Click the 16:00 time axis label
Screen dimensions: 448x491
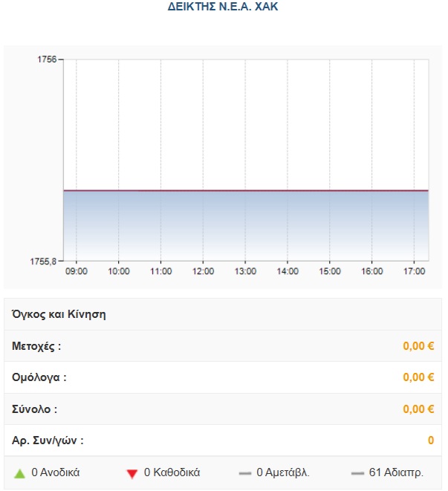372,271
